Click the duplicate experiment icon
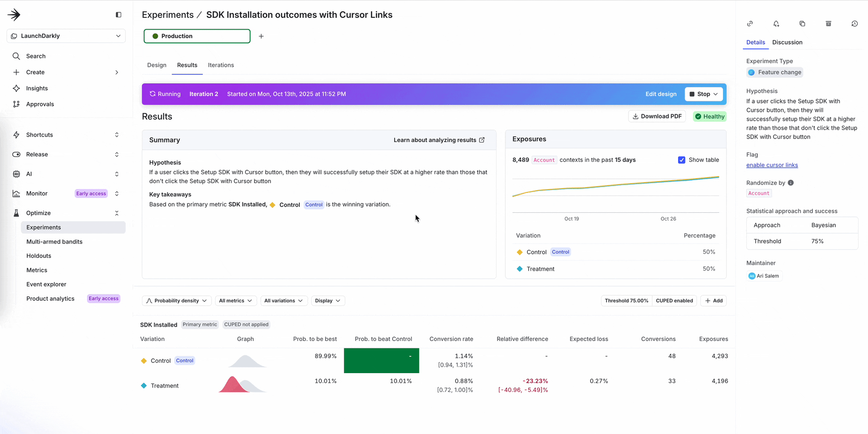Image resolution: width=868 pixels, height=434 pixels. (x=802, y=24)
